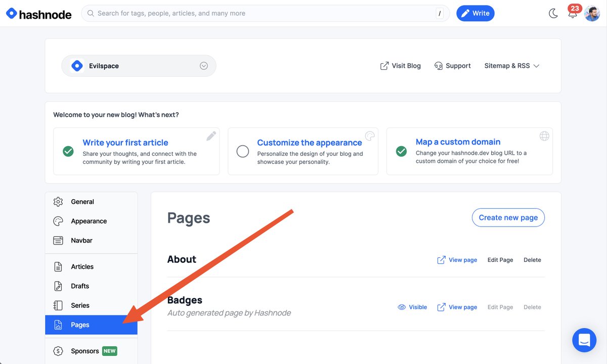The height and width of the screenshot is (364, 607).
Task: Click the search magnifier icon
Action: point(91,14)
